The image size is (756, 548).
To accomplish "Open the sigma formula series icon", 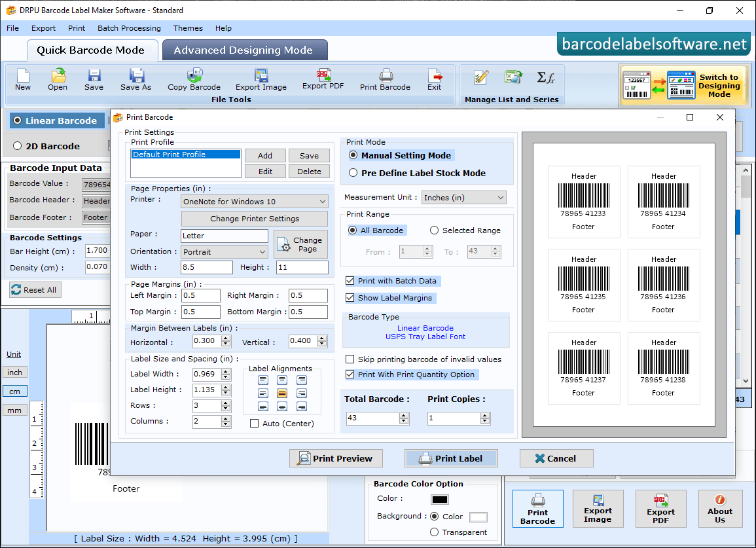I will click(x=545, y=77).
